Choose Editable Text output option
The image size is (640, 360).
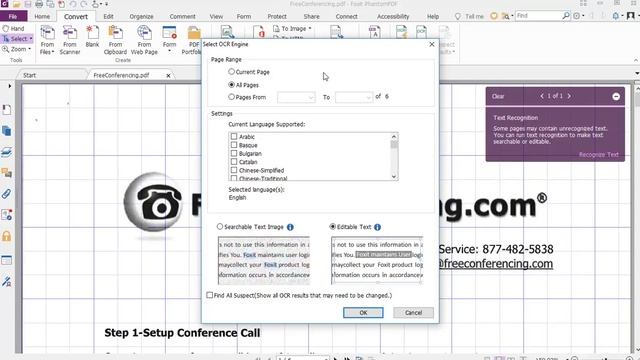[x=333, y=227]
